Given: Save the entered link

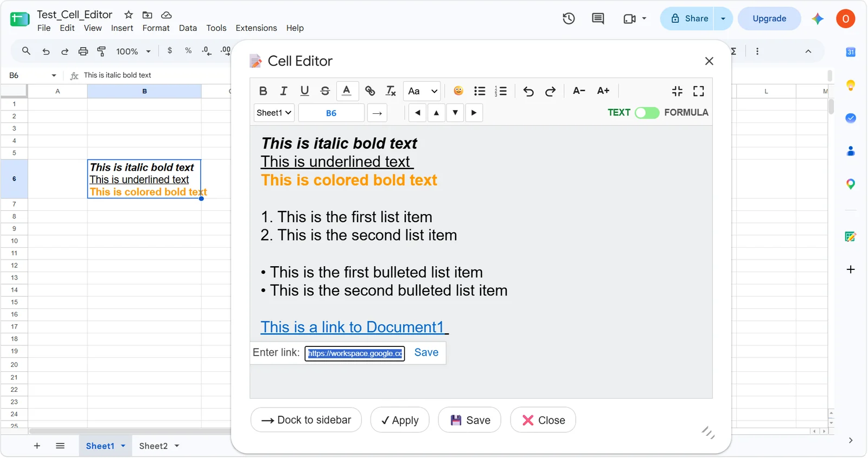Looking at the screenshot, I should [426, 352].
